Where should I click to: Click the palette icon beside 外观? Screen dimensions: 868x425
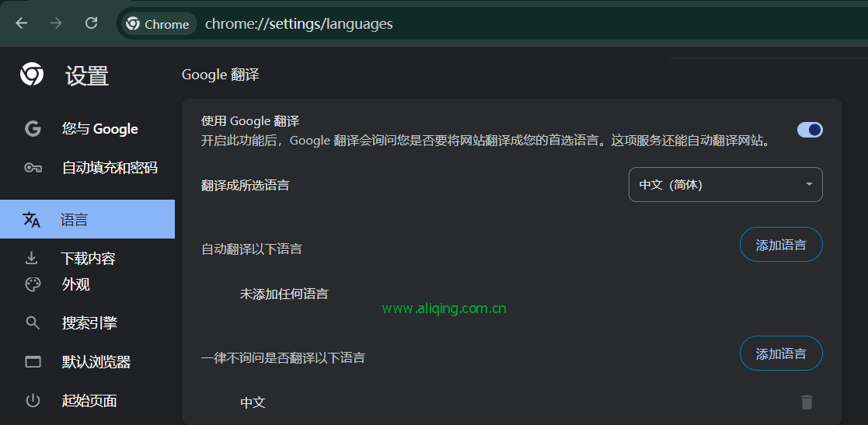33,284
